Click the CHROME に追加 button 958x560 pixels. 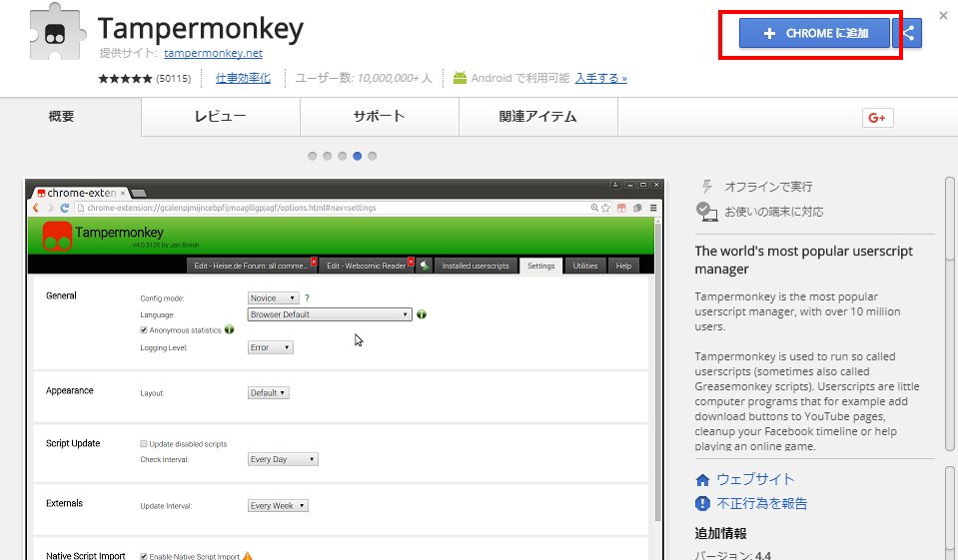(x=814, y=33)
